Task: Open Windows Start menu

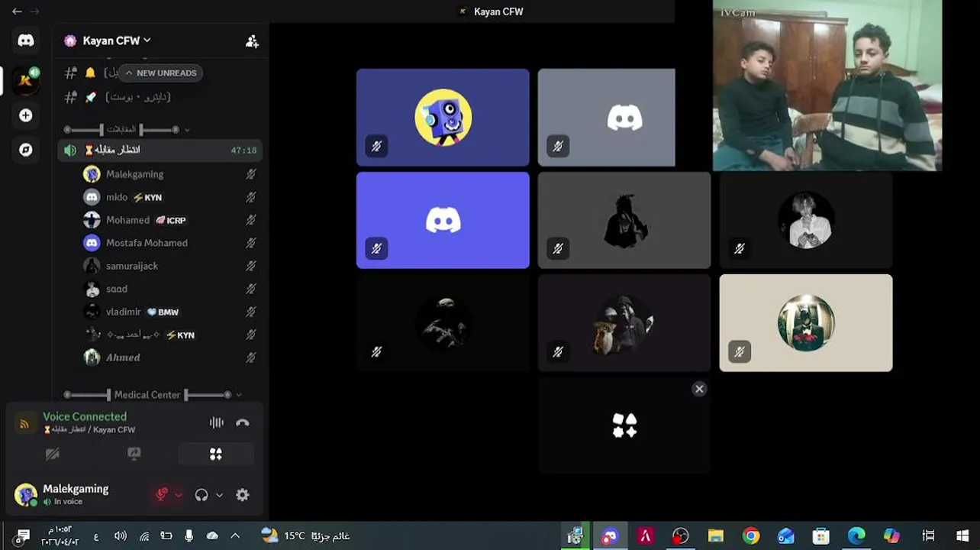Action: click(962, 535)
